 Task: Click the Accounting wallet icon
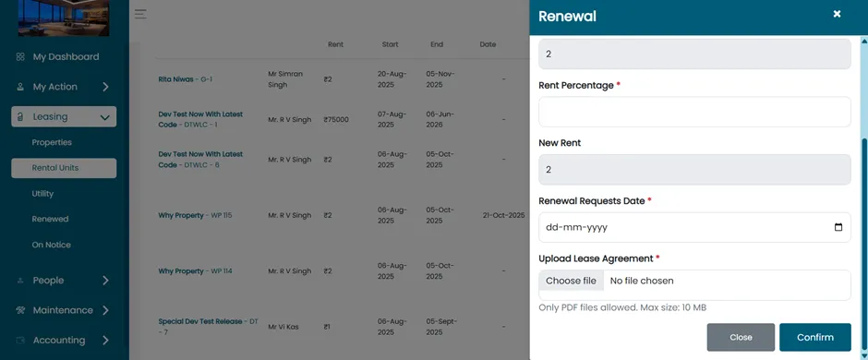[x=20, y=340]
